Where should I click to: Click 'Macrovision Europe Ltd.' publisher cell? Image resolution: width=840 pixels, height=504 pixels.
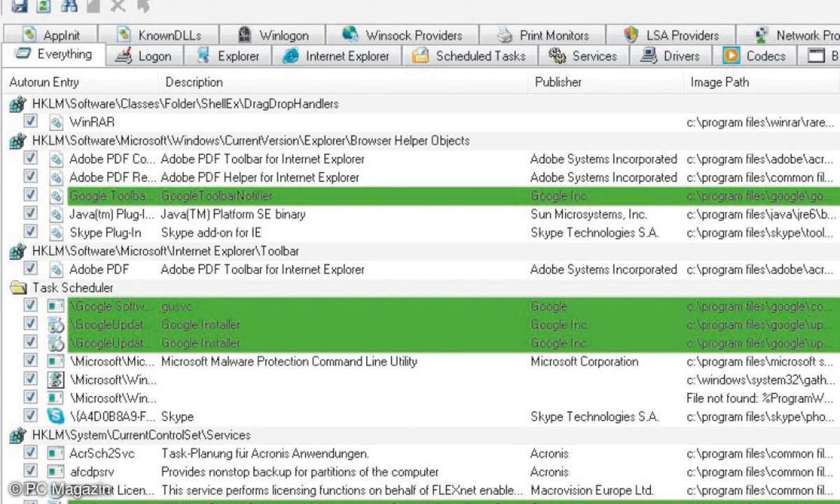point(591,490)
